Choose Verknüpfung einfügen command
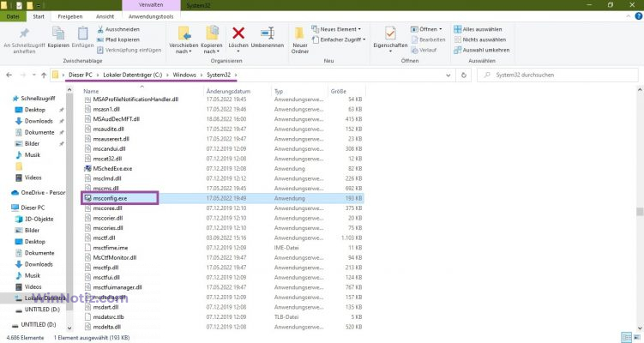This screenshot has width=644, height=343. [x=129, y=50]
